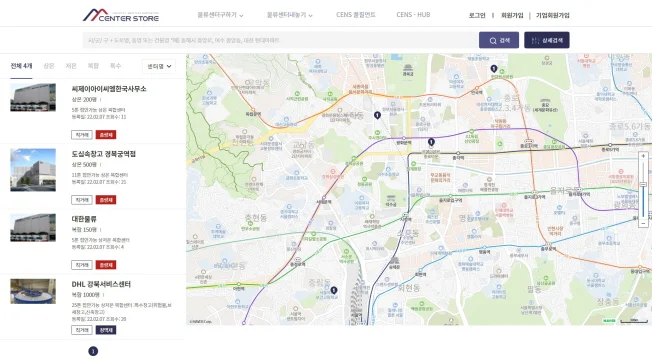This screenshot has width=652, height=363.
Task: Open the CENS - HUB menu item
Action: point(413,15)
